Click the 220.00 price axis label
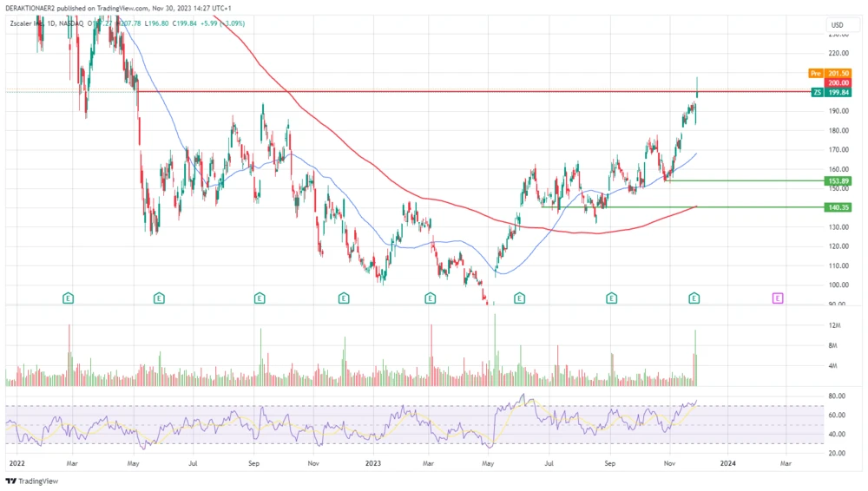The image size is (868, 491). 838,53
